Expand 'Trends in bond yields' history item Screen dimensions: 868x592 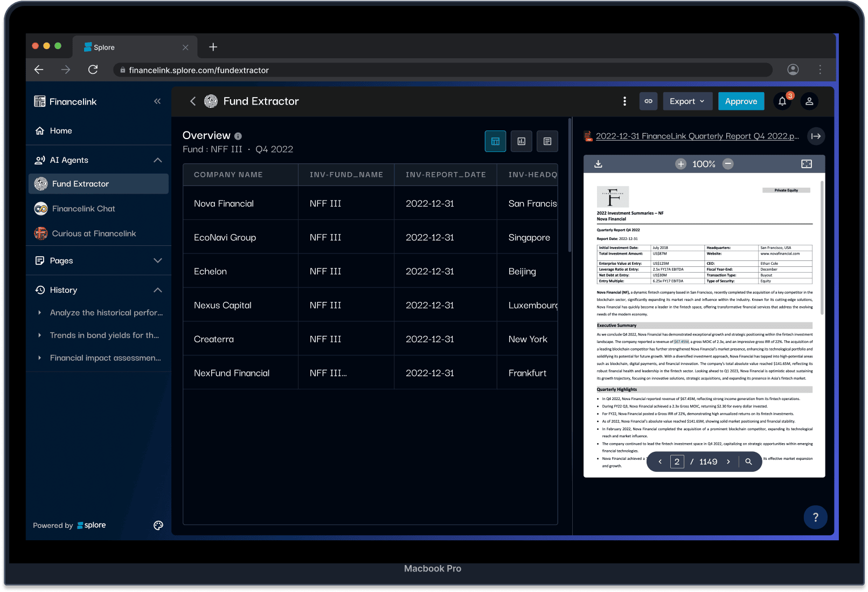point(39,335)
